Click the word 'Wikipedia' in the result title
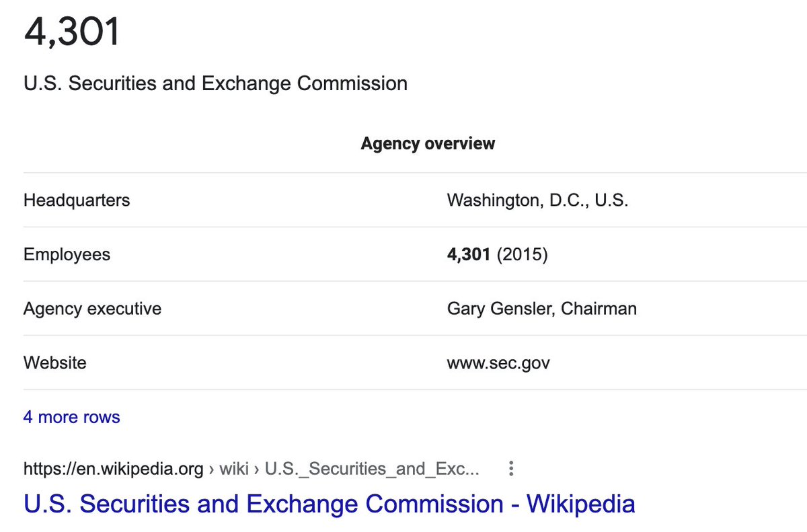Image resolution: width=807 pixels, height=532 pixels. [x=580, y=504]
